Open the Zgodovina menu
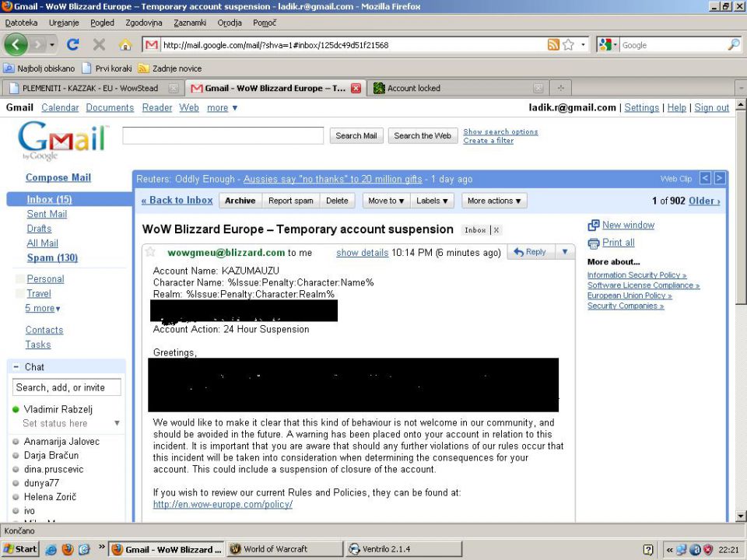The width and height of the screenshot is (747, 560). coord(143,23)
